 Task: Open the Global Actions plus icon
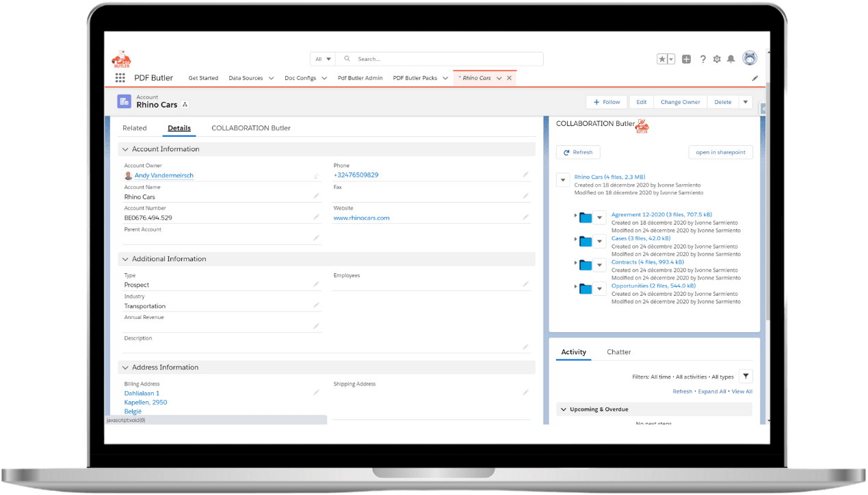pyautogui.click(x=687, y=60)
